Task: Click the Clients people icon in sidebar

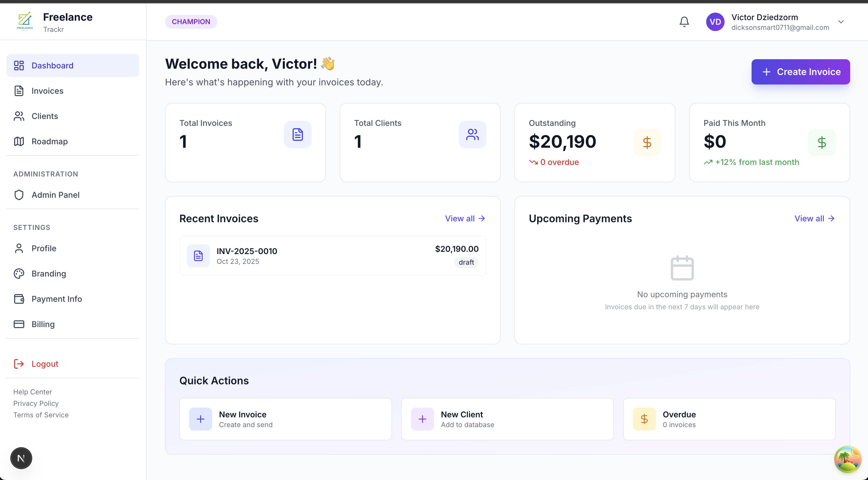Action: [19, 116]
